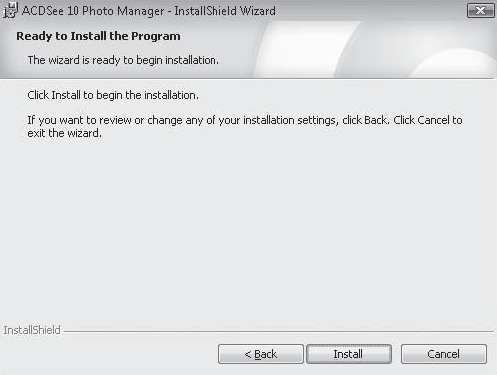
Task: Click the separator line beside InstallShield label
Action: [279, 331]
